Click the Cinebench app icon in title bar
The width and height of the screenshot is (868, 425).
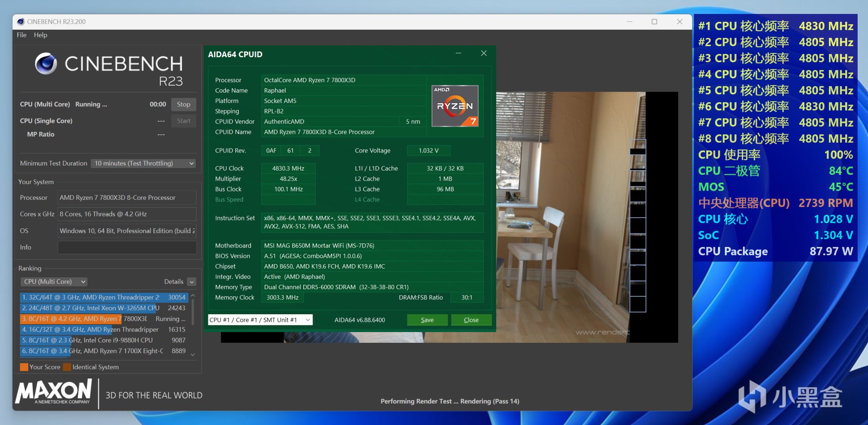21,21
